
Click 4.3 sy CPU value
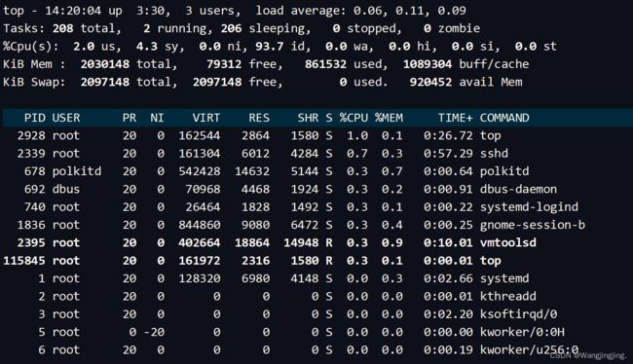click(146, 46)
